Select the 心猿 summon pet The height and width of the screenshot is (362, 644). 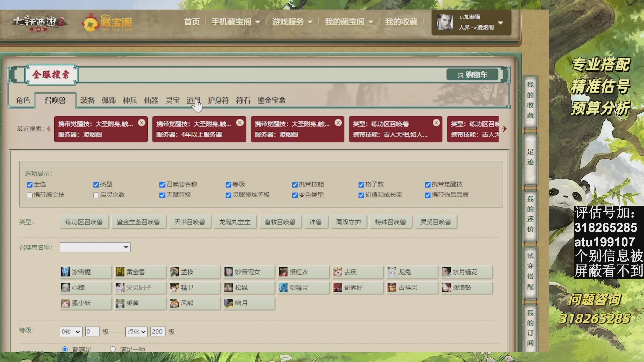(86, 288)
